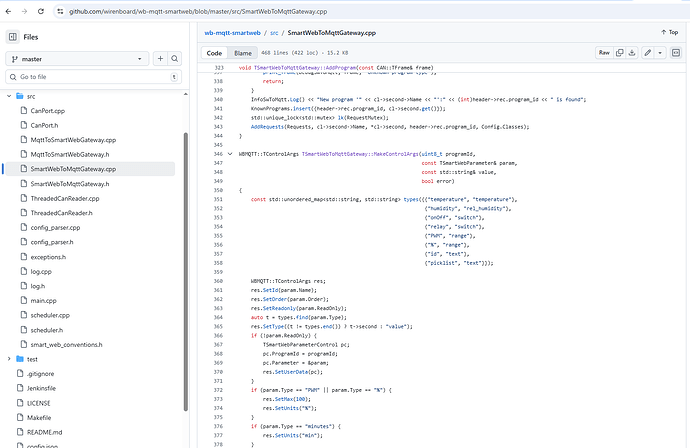Open README.md in the file tree
This screenshot has width=690, height=448.
[44, 432]
